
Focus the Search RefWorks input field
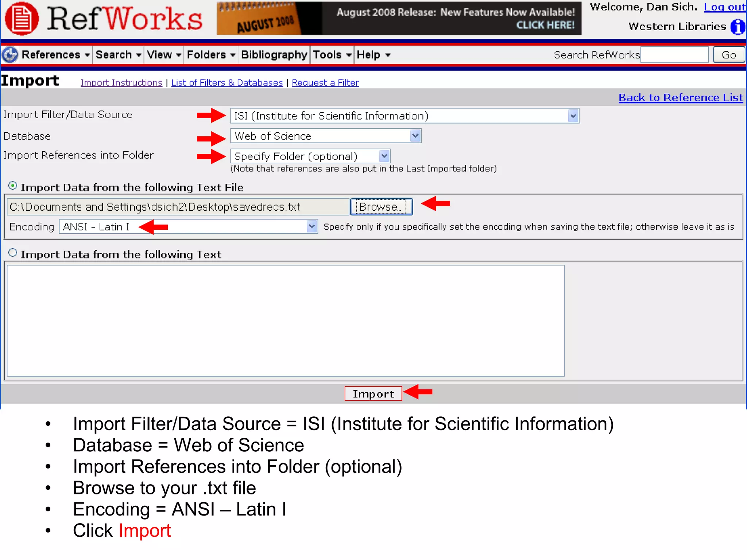coord(674,55)
